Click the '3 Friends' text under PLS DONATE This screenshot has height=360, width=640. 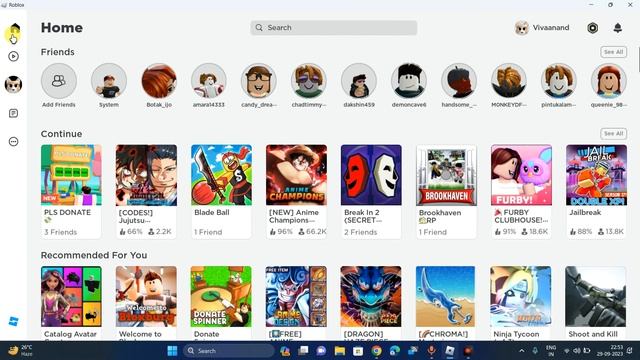pyautogui.click(x=60, y=232)
